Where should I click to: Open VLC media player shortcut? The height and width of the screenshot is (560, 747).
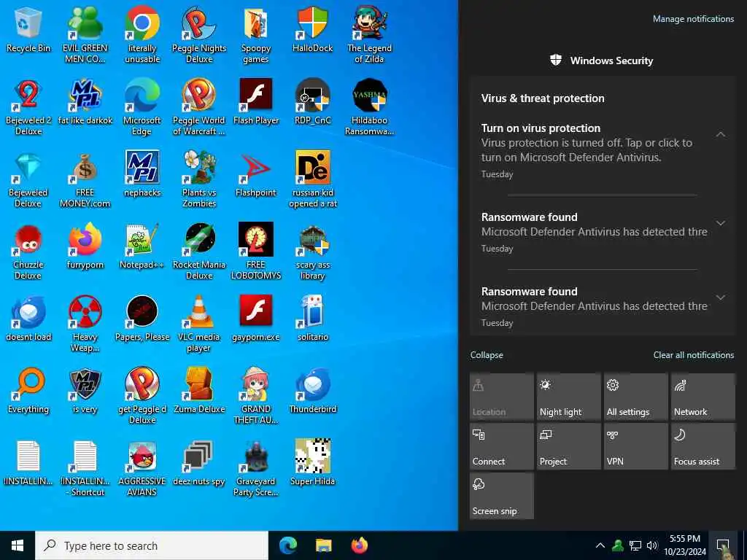click(x=198, y=323)
